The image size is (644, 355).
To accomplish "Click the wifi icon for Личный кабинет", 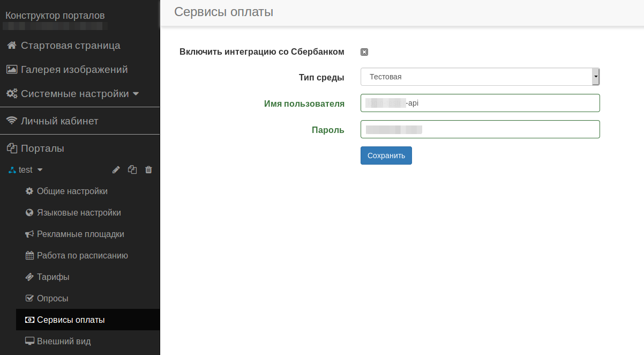I will click(11, 121).
